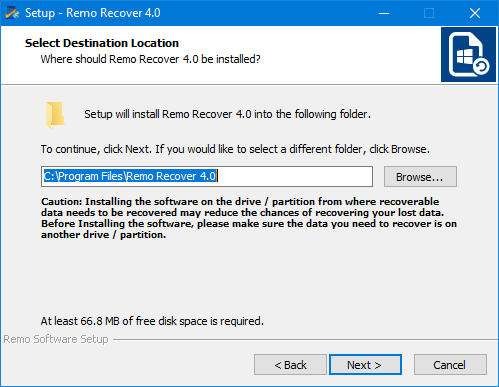Click the Remo Recover logo in header
Viewport: 499px width, 387px height.
coord(468,54)
